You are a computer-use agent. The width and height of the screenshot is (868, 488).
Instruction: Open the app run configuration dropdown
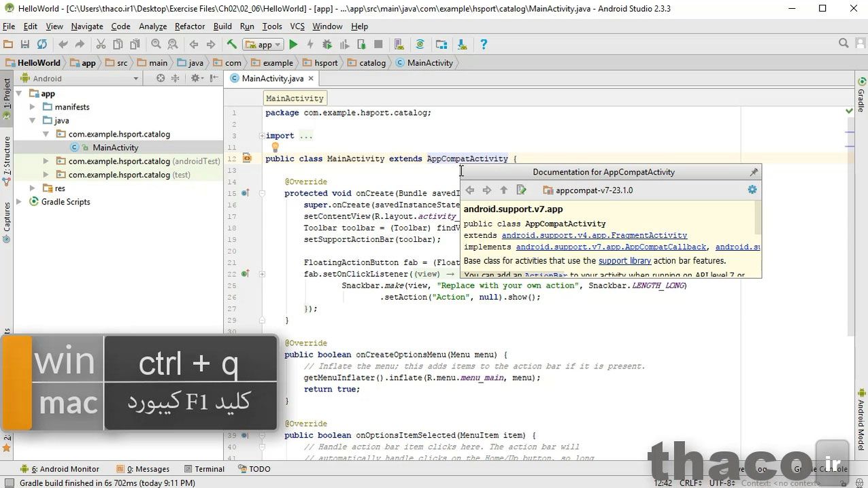tap(263, 45)
